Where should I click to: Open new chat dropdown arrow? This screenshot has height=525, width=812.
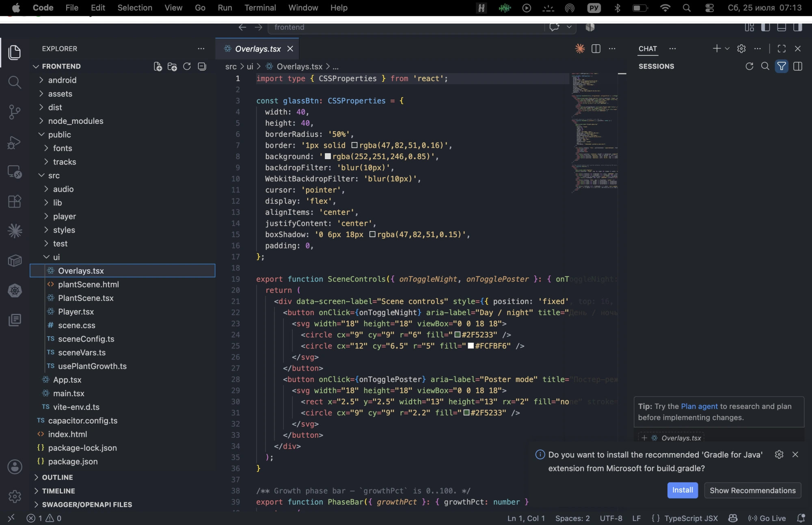[727, 49]
